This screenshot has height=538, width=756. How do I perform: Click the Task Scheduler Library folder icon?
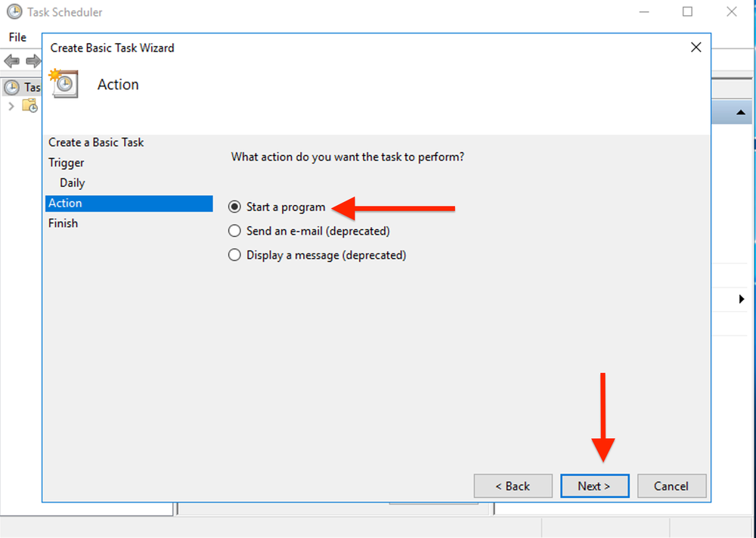[x=30, y=105]
